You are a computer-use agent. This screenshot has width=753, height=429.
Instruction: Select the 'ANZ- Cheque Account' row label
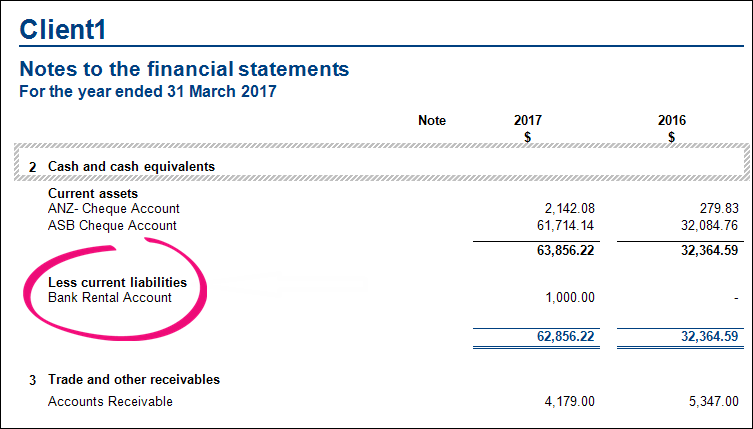point(114,209)
